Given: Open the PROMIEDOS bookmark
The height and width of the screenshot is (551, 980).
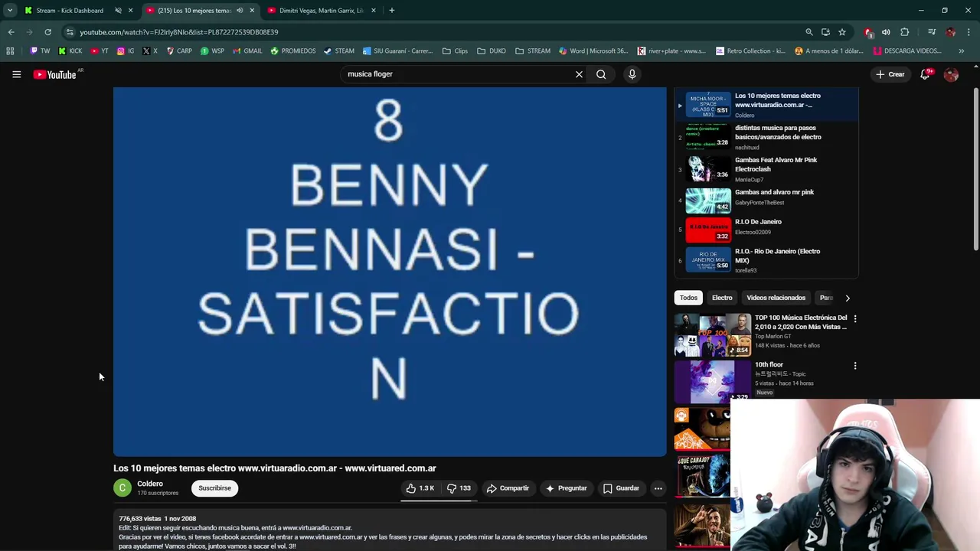Looking at the screenshot, I should (x=292, y=51).
